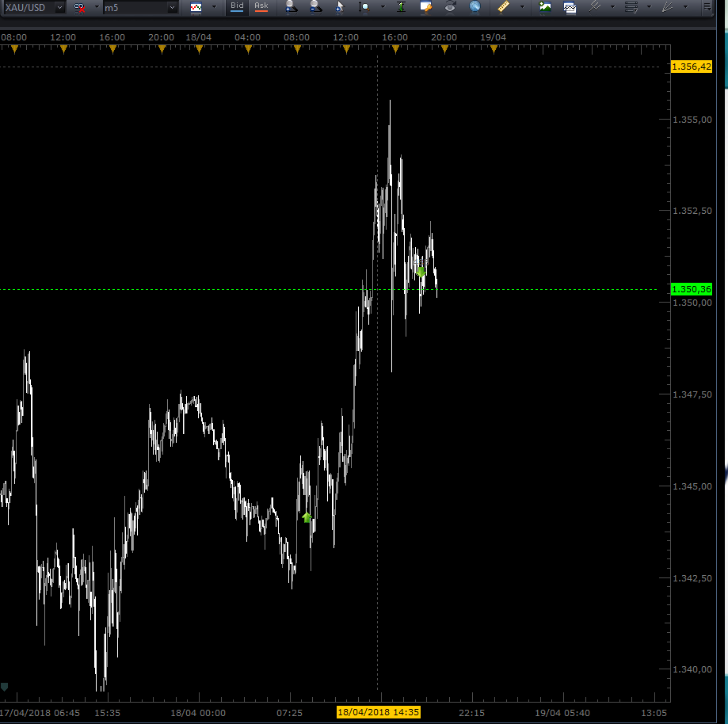Image resolution: width=728 pixels, height=724 pixels.
Task: Click the zoom in icon
Action: tap(291, 6)
